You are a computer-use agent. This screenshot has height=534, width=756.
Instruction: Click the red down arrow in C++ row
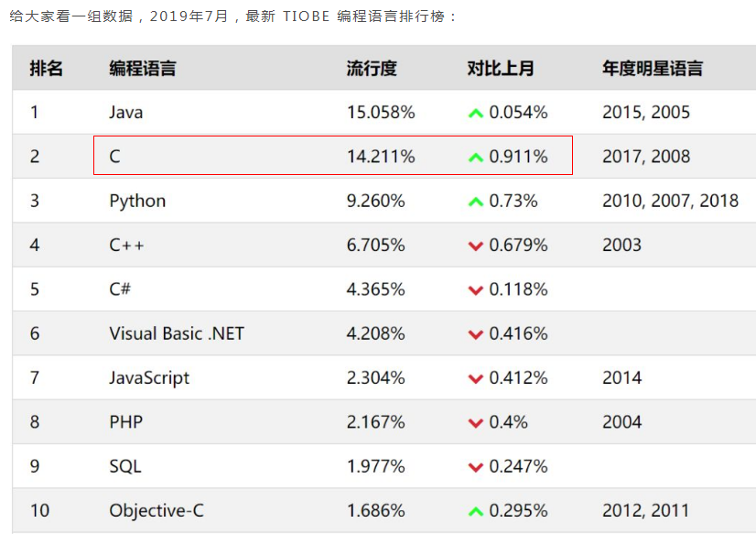pyautogui.click(x=475, y=246)
